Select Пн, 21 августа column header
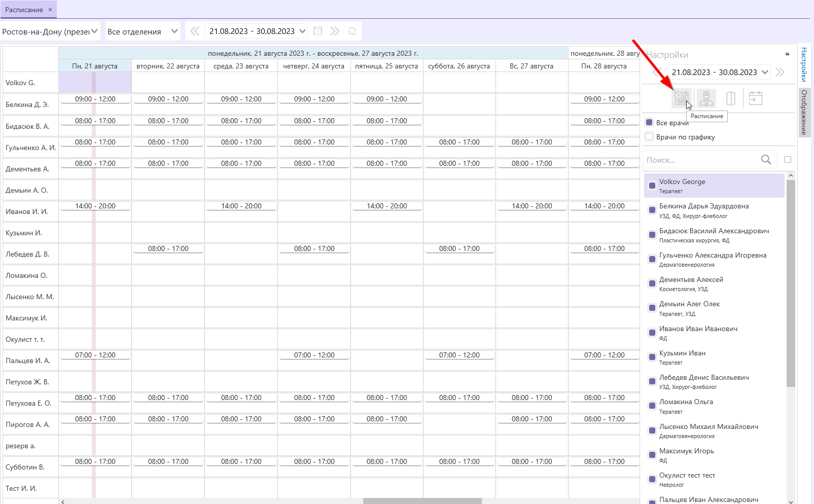Image resolution: width=814 pixels, height=504 pixels. coord(95,66)
